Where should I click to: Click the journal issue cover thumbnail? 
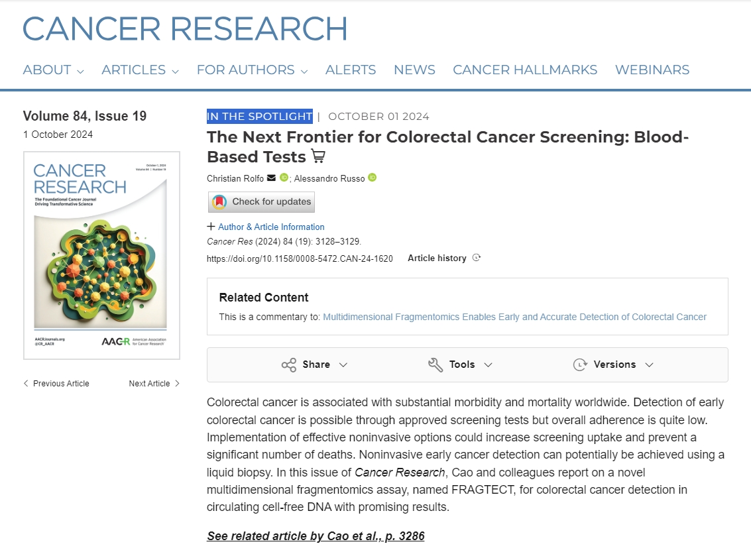pos(101,256)
